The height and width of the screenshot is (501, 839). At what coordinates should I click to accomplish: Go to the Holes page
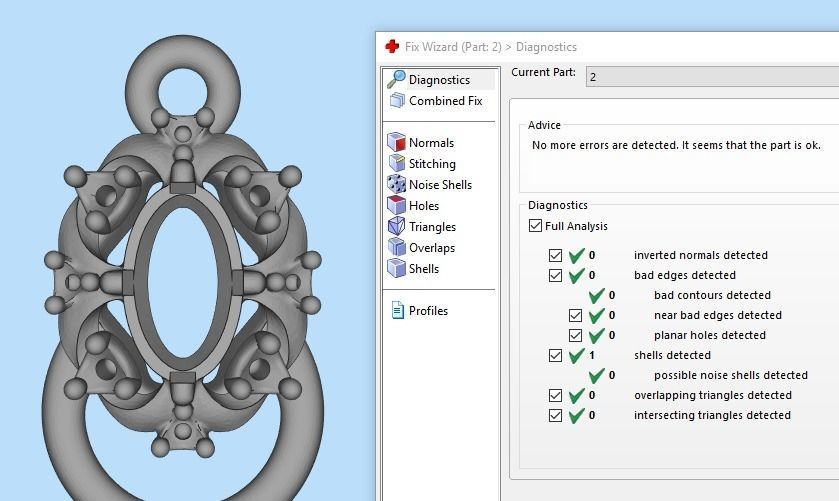click(x=424, y=206)
